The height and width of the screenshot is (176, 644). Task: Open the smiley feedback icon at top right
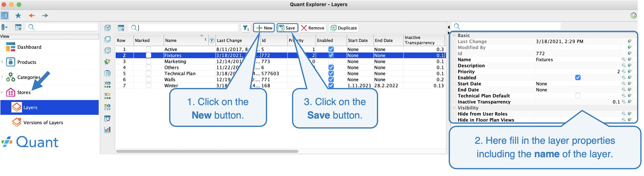pos(633,15)
